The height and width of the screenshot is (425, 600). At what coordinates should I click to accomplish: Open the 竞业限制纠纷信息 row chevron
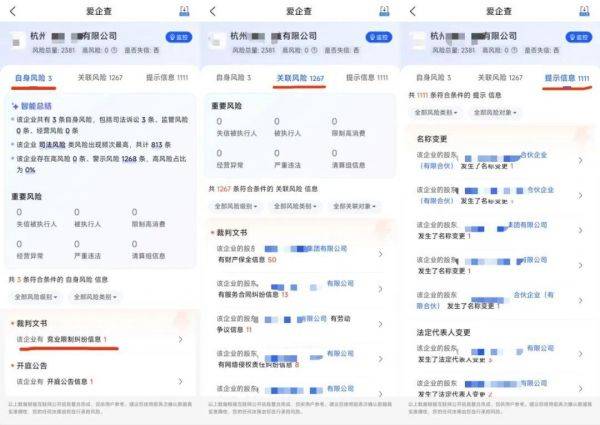179,340
